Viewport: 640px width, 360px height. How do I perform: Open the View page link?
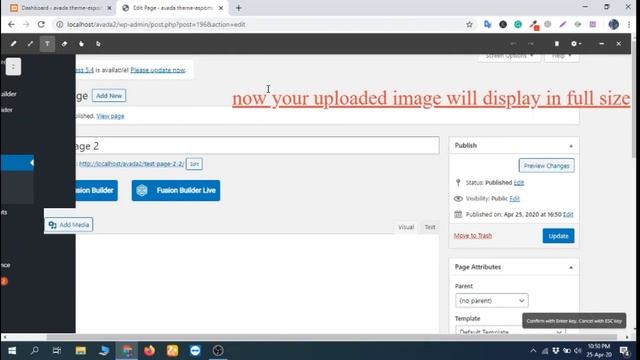point(110,116)
